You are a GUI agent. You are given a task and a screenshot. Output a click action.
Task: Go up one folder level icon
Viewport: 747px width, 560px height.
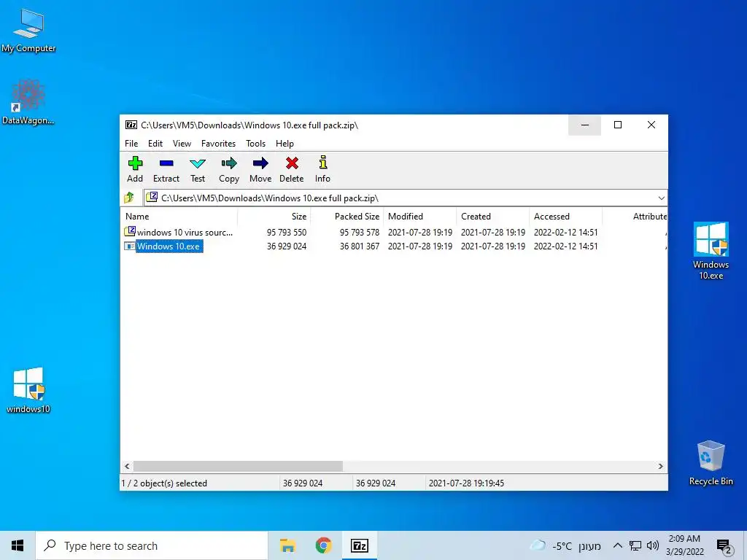point(129,198)
